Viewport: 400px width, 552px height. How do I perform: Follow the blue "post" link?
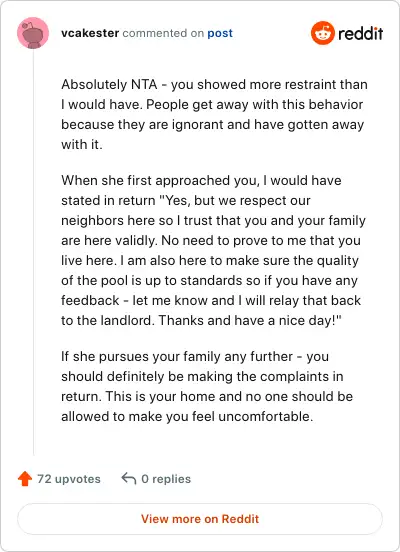(220, 33)
